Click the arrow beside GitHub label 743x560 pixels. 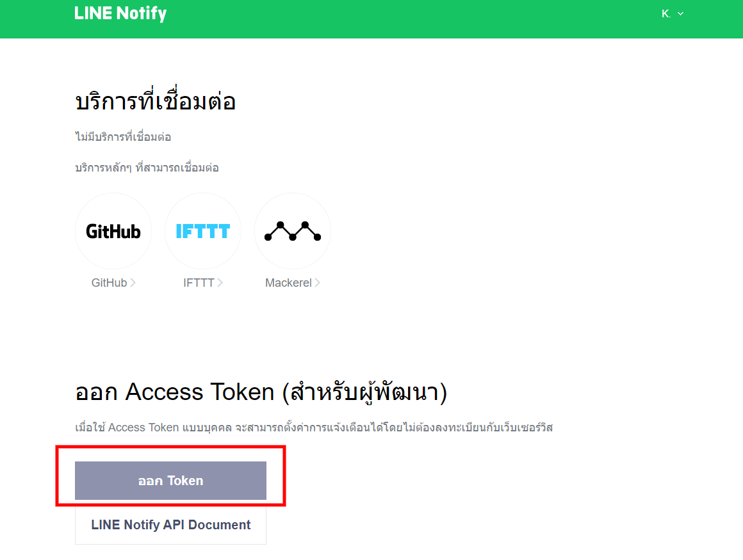133,283
